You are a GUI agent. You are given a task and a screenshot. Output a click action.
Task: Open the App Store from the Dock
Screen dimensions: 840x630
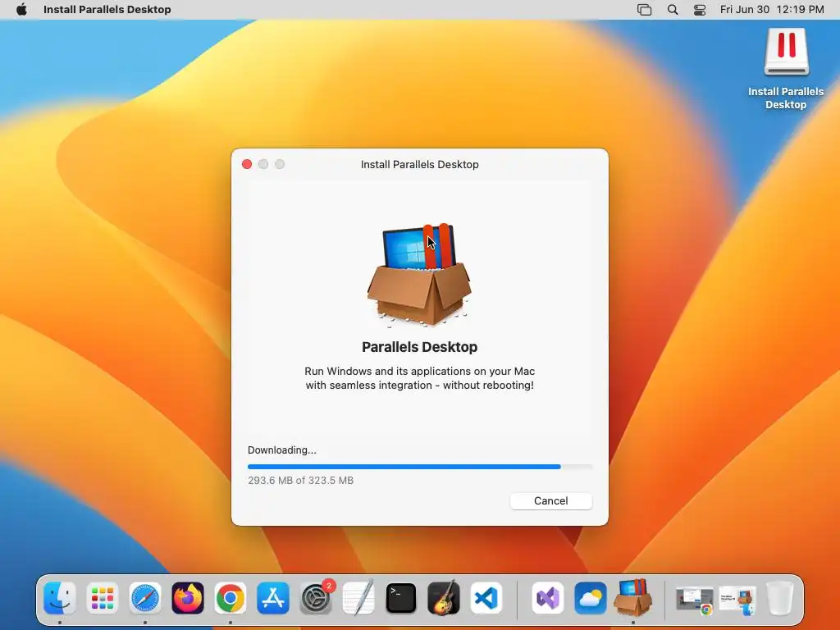(273, 598)
